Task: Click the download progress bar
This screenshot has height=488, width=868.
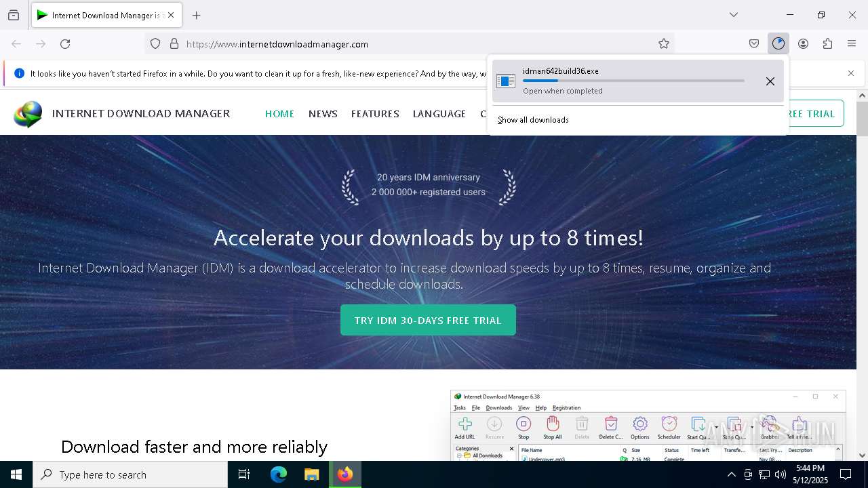Action: click(x=633, y=81)
